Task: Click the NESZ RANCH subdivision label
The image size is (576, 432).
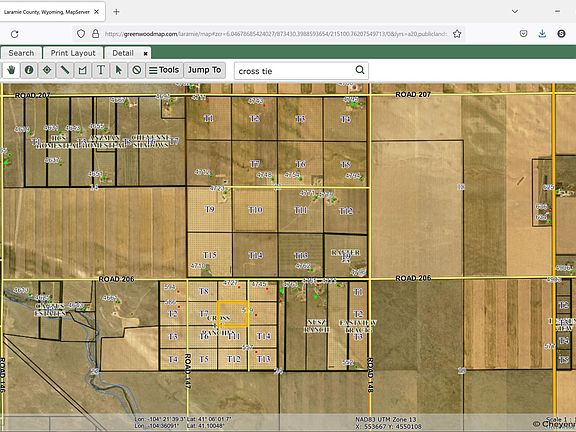Action: (x=316, y=326)
